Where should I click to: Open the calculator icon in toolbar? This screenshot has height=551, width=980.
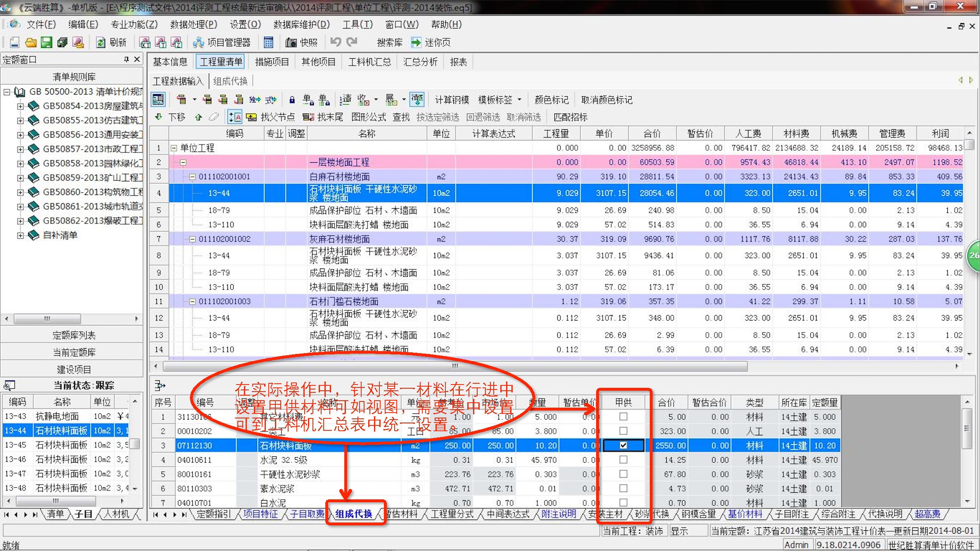click(x=268, y=42)
